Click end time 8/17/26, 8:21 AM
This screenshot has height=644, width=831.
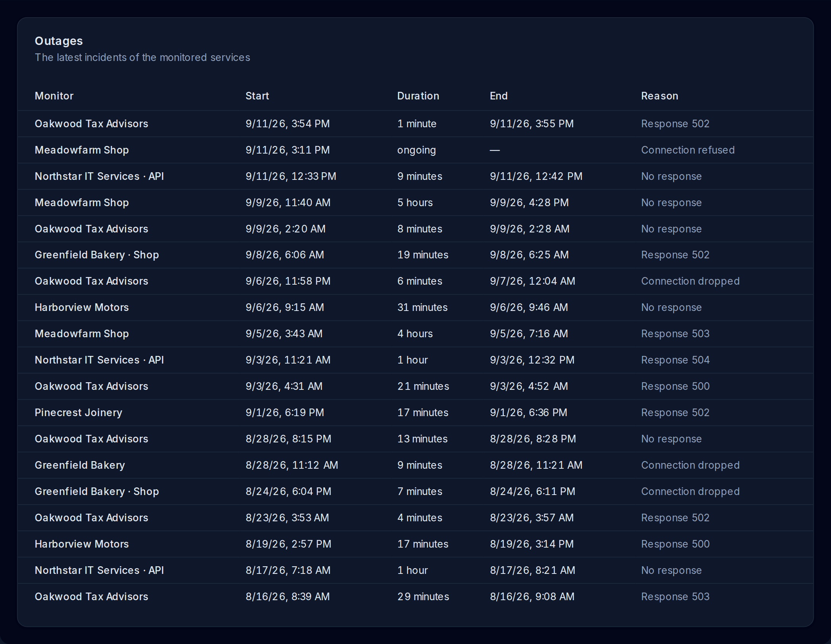pos(533,570)
